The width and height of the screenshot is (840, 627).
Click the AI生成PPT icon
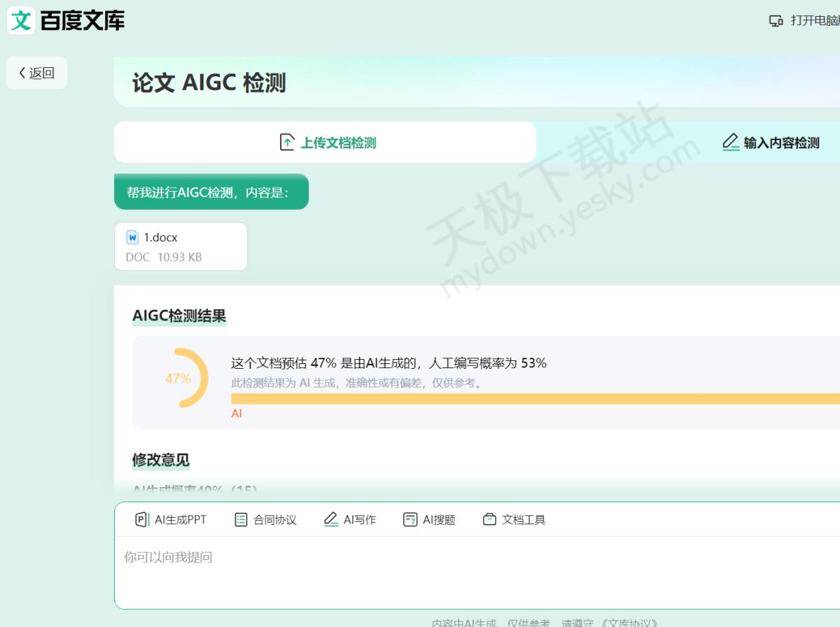coord(141,519)
